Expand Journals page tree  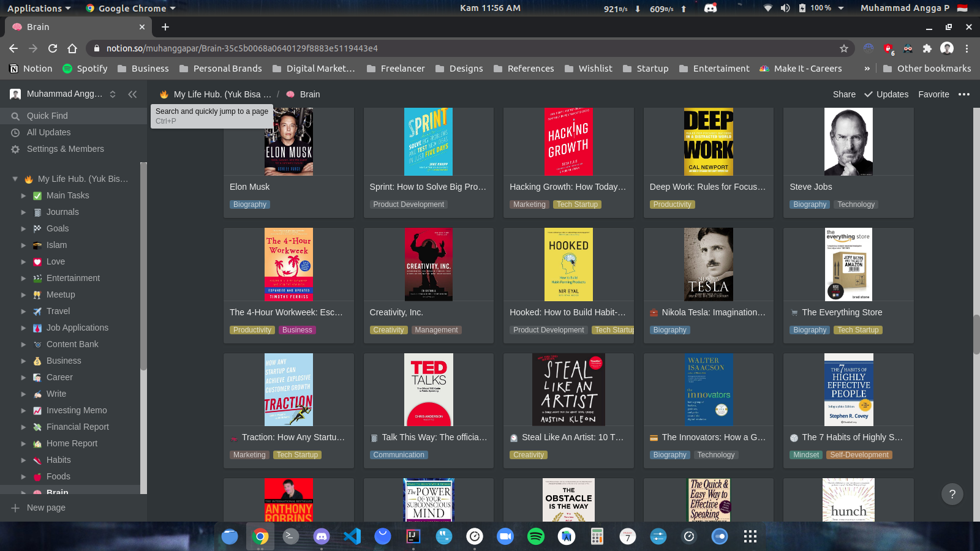tap(23, 212)
